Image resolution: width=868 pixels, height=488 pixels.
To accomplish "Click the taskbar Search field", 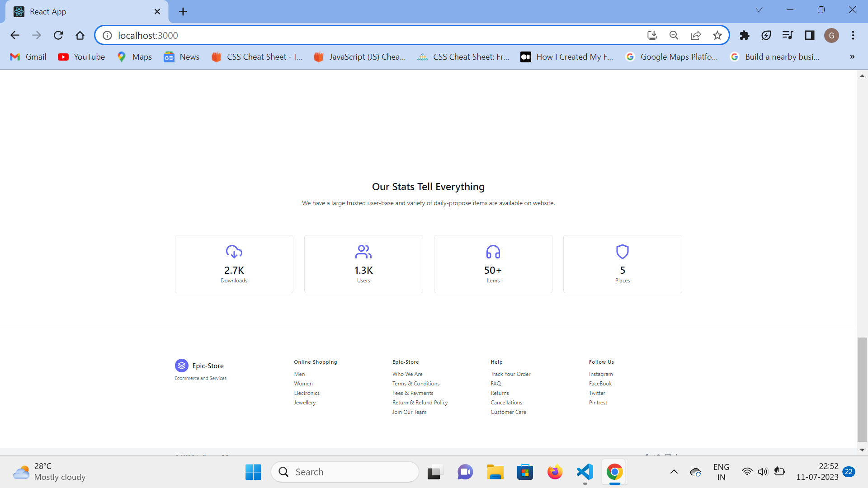I will (x=344, y=472).
